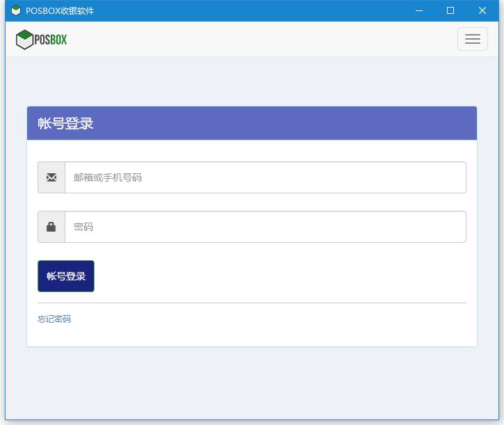Image resolution: width=504 pixels, height=425 pixels.
Task: Focus the 邮箱或手机号码 input field
Action: [x=265, y=177]
